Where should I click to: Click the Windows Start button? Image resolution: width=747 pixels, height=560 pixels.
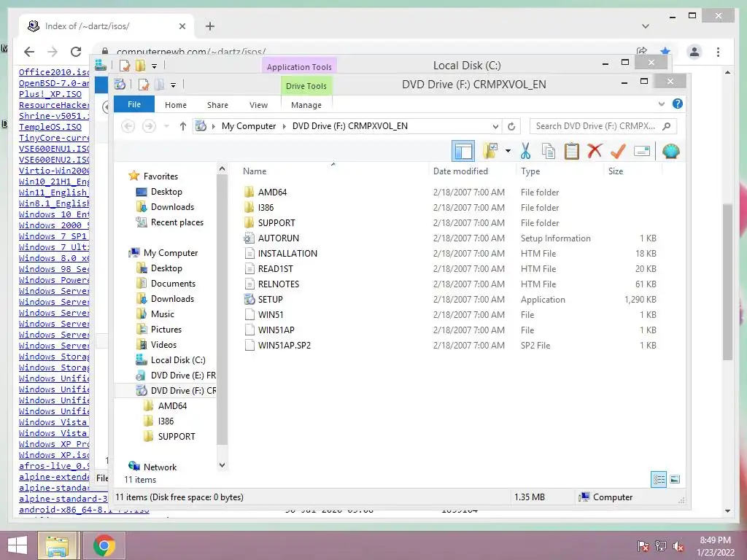click(18, 545)
